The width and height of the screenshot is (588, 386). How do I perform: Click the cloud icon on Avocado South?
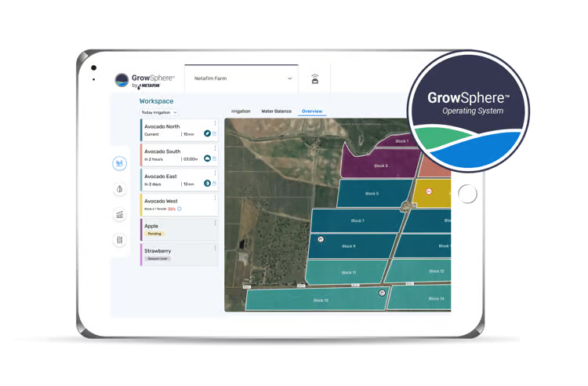[x=207, y=158]
